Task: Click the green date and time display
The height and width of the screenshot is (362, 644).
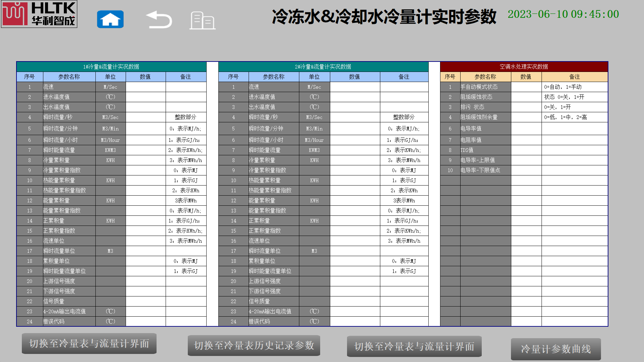Action: click(563, 14)
